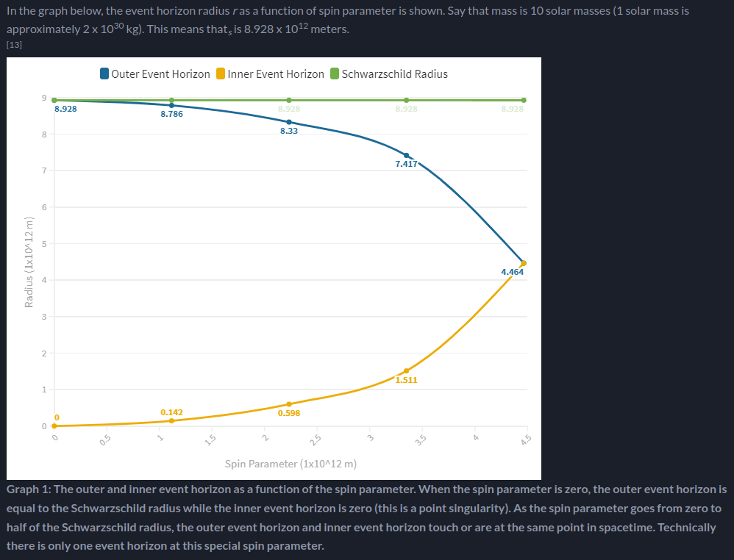The height and width of the screenshot is (560, 734).
Task: Select the outer horizon data point labeled 8.786
Action: 171,105
